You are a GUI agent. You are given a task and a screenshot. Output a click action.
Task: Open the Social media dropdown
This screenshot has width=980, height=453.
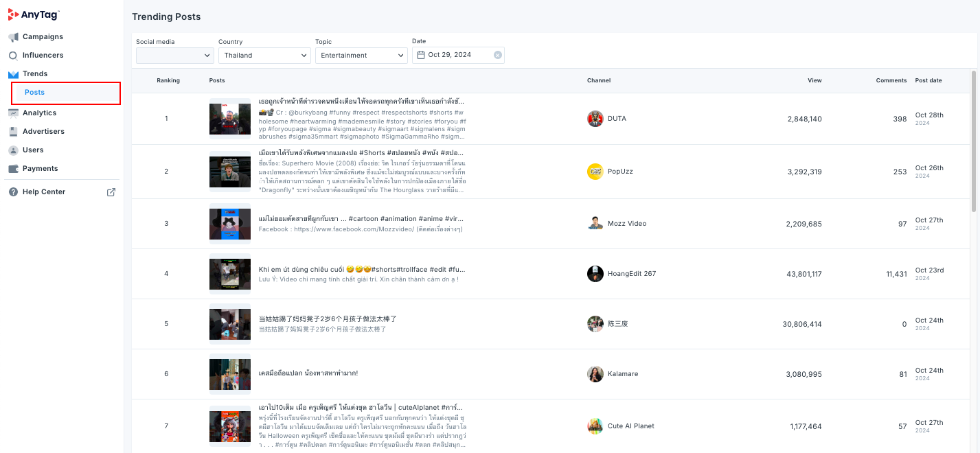tap(174, 56)
